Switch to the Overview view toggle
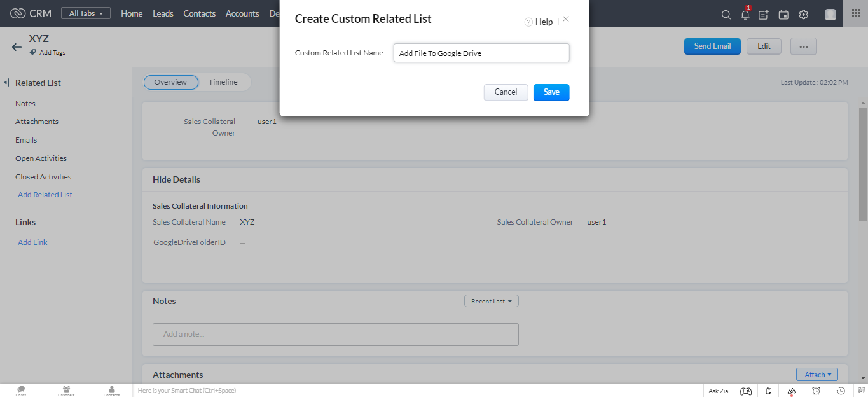868x397 pixels. point(170,82)
